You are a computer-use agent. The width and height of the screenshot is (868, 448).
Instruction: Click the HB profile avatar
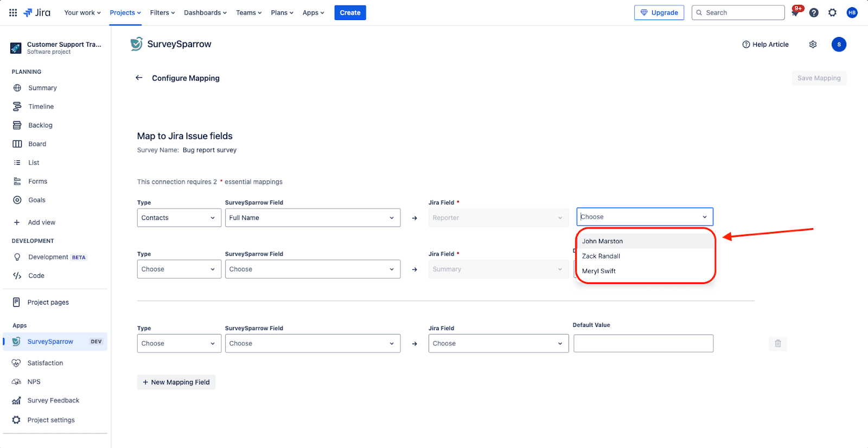tap(852, 12)
